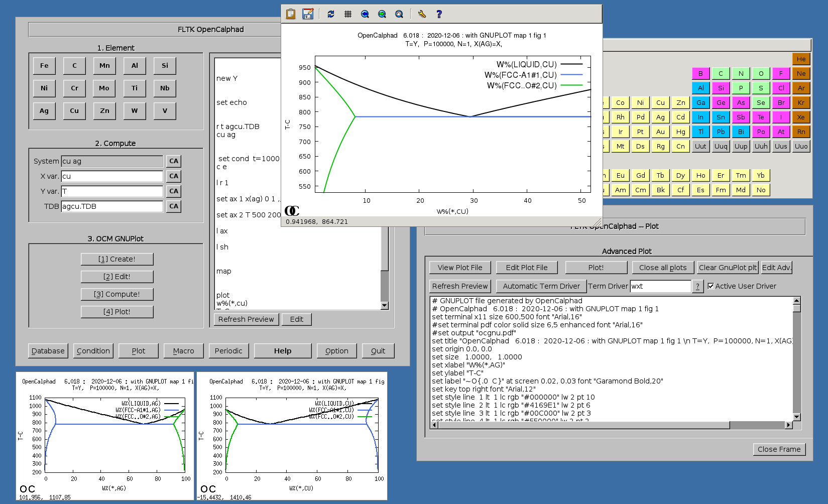Click the [2] Edit! button
Screen dimensions: 828x504
click(x=117, y=277)
